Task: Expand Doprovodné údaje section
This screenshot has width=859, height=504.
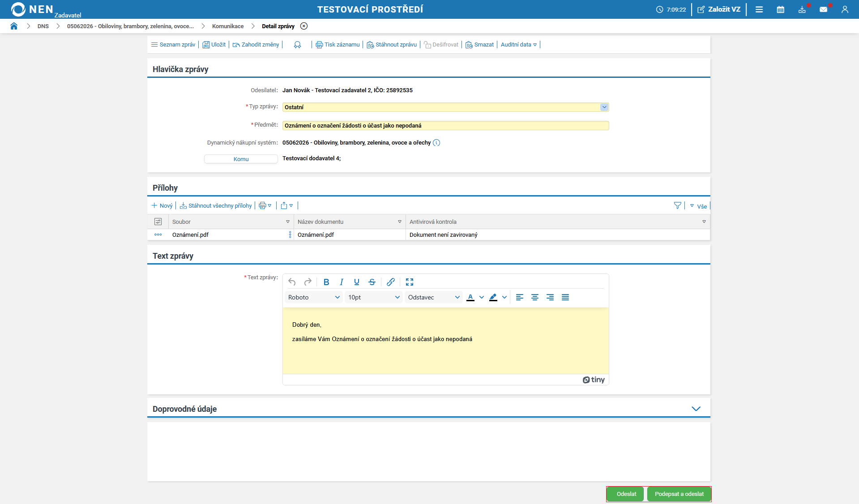Action: [696, 409]
